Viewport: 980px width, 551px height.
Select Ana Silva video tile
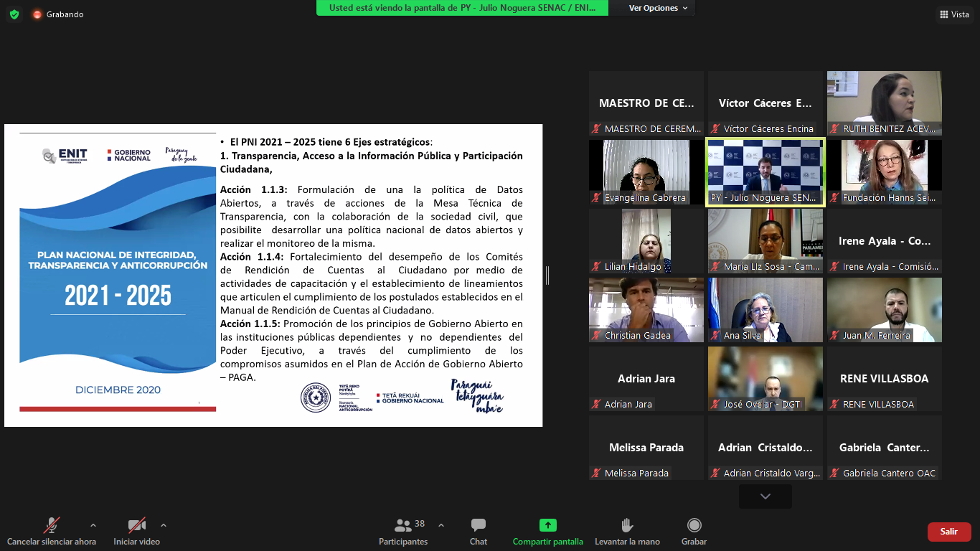pyautogui.click(x=765, y=310)
